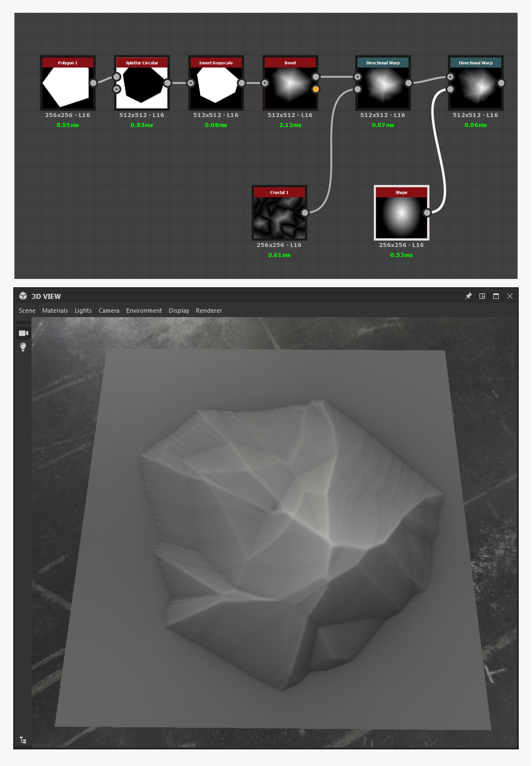The width and height of the screenshot is (532, 766).
Task: Click the 3D View cube icon
Action: coord(23,296)
